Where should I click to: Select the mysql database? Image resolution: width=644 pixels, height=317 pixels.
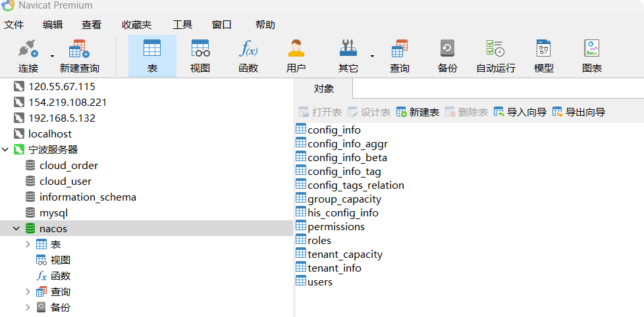tap(53, 213)
